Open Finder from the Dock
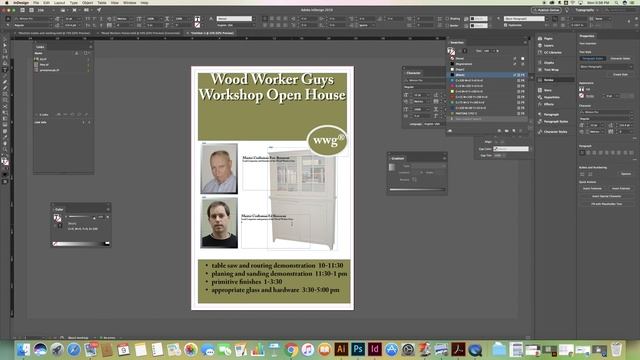Viewport: 640px width, 360px height. 23,350
